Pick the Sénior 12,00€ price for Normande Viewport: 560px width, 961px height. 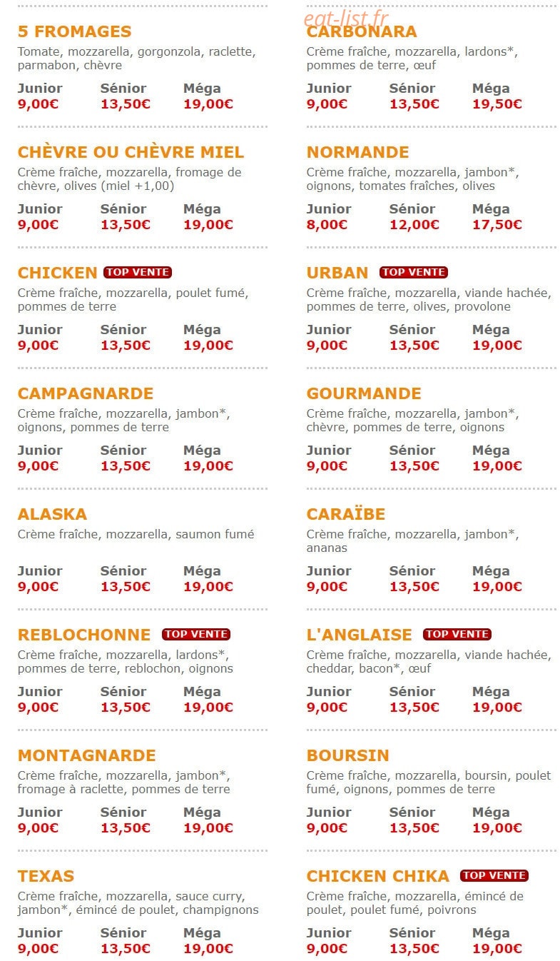pyautogui.click(x=414, y=224)
